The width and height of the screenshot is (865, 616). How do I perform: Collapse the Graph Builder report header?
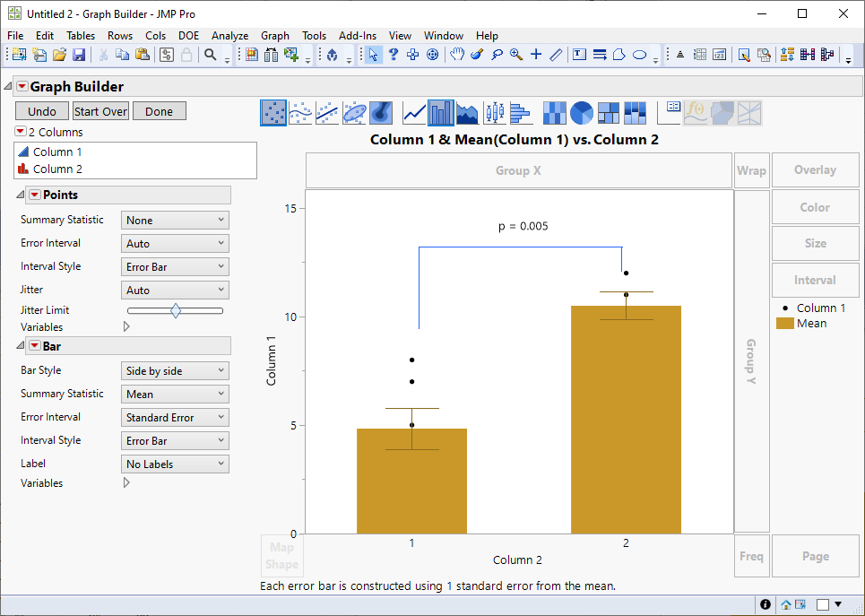(x=7, y=85)
